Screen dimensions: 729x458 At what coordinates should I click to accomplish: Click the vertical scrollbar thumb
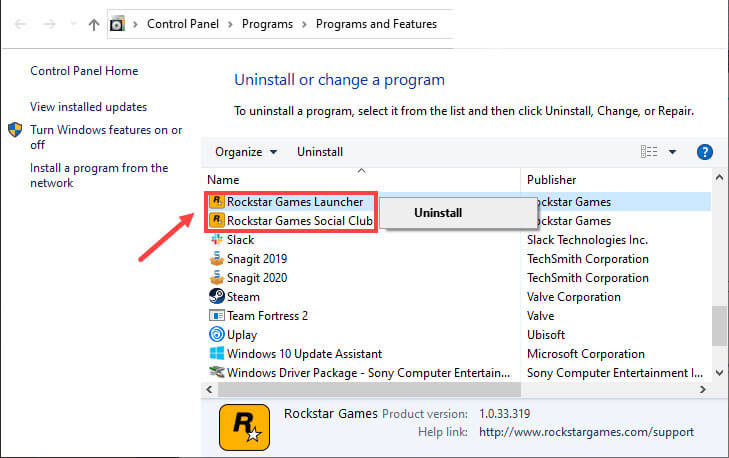pos(719,325)
